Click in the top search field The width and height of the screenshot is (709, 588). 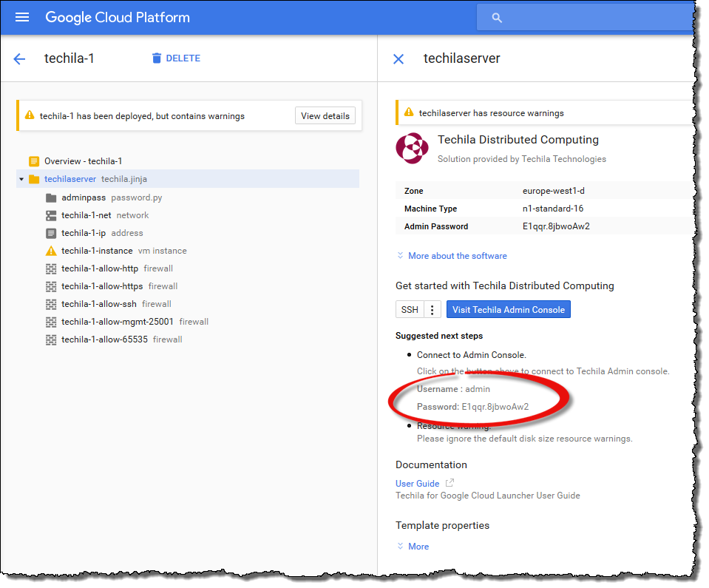click(x=585, y=18)
